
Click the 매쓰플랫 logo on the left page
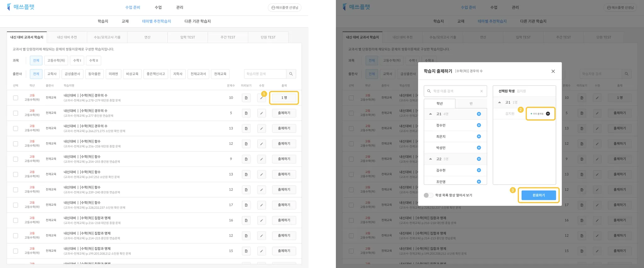pyautogui.click(x=21, y=7)
